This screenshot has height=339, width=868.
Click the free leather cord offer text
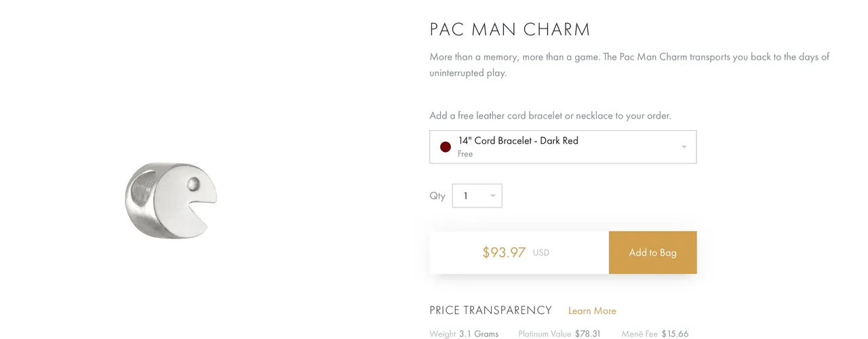(550, 116)
